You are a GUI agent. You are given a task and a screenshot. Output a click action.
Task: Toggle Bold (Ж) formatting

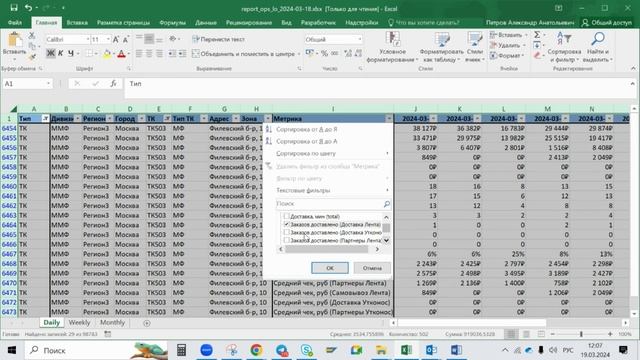click(51, 53)
